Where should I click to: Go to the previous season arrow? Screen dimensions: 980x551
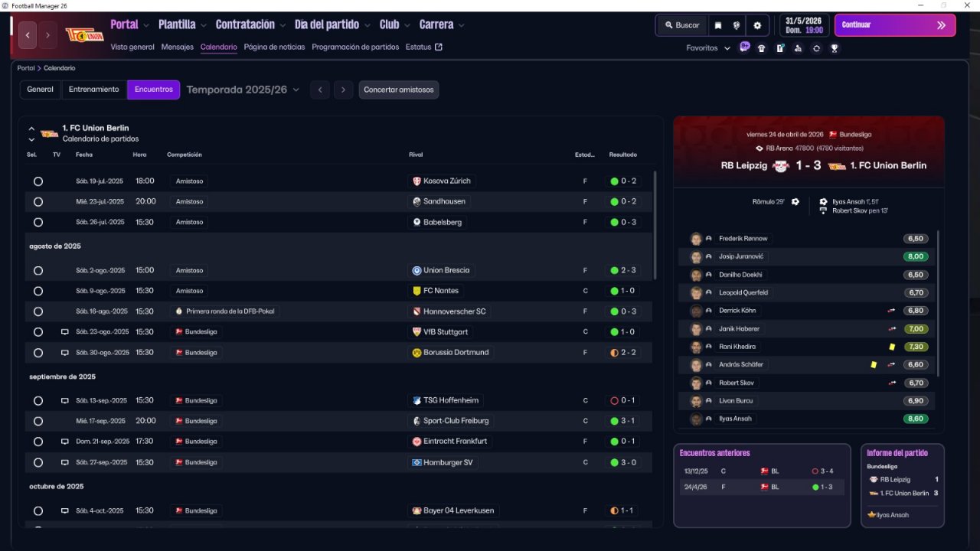(320, 90)
